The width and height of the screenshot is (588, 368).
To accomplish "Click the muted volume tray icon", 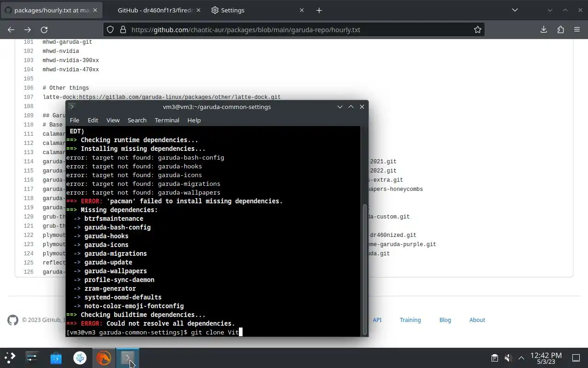I will click(508, 357).
